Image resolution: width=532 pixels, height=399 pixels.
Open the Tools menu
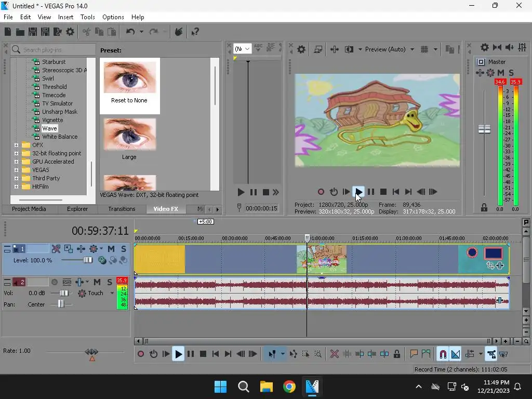[87, 17]
